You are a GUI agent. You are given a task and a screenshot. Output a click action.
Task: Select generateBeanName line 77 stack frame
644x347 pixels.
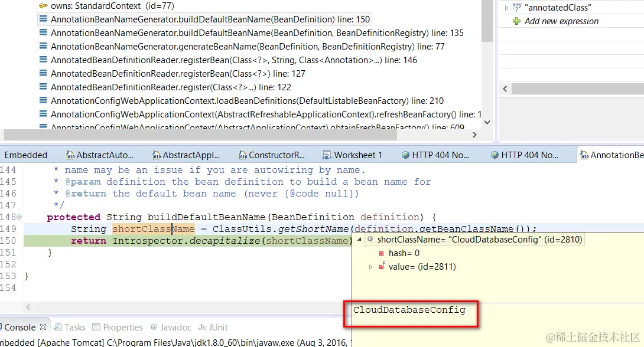[x=248, y=47]
